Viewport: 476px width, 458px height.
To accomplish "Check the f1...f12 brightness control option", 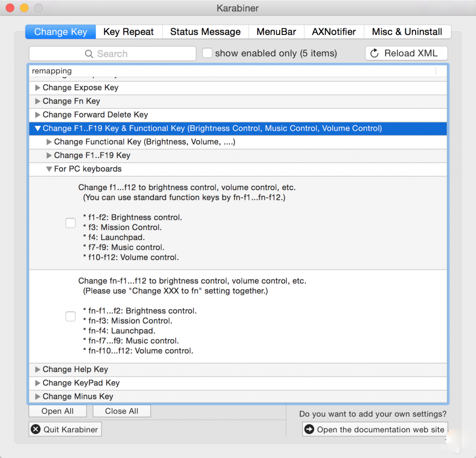I will (71, 223).
